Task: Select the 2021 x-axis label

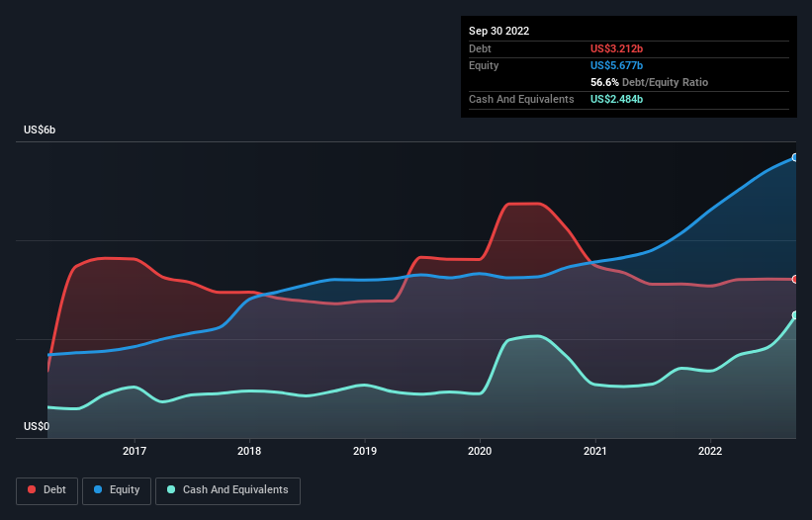Action: click(595, 451)
